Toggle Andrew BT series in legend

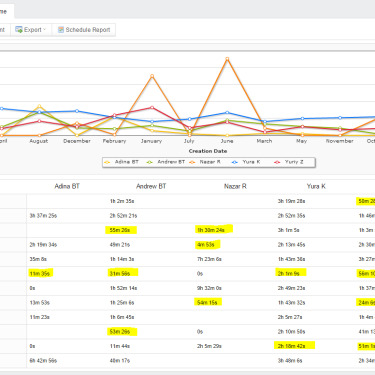pos(166,162)
